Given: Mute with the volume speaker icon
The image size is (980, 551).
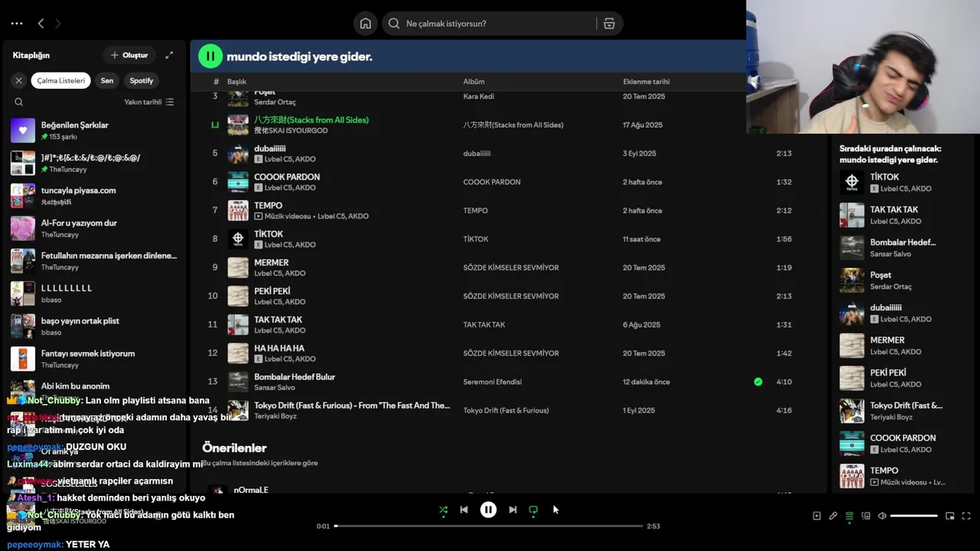Looking at the screenshot, I should pyautogui.click(x=882, y=516).
